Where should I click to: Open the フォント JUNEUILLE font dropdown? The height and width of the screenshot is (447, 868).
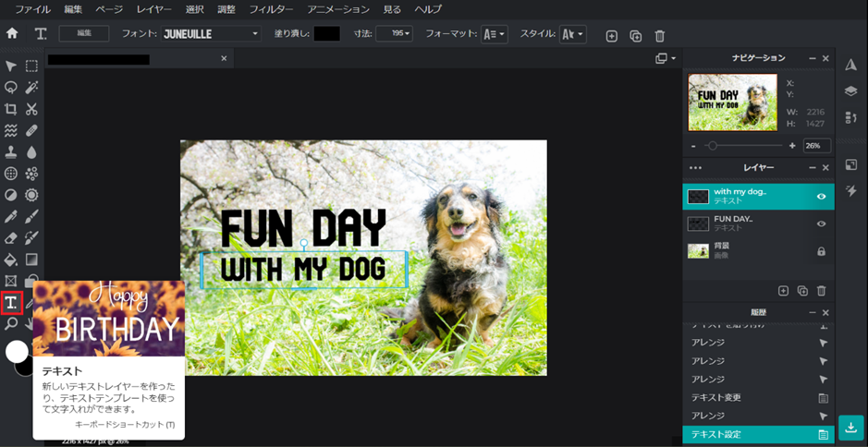(211, 34)
